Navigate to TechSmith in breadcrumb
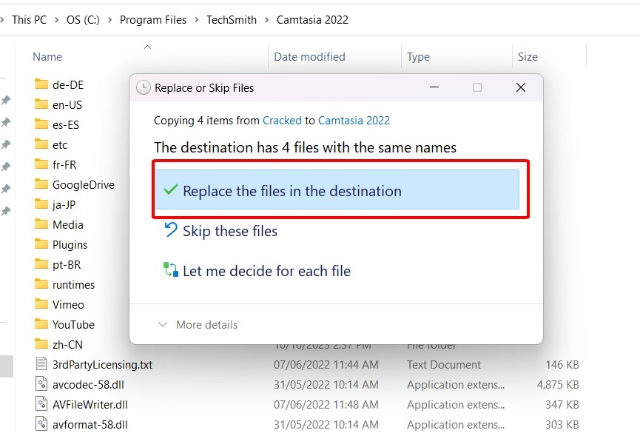640x433 pixels. coord(231,20)
